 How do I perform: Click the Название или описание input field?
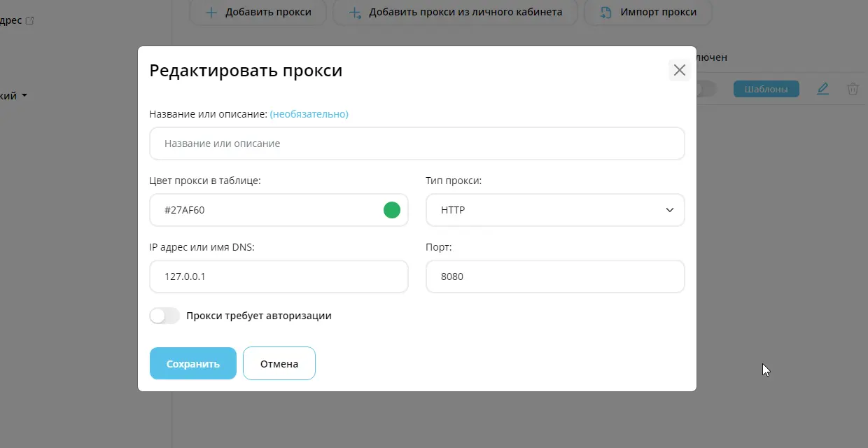click(x=416, y=143)
